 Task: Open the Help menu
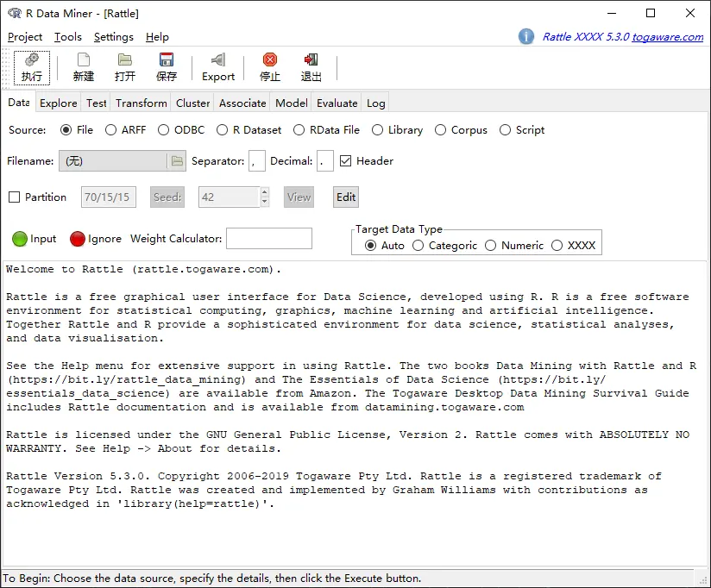(x=157, y=37)
